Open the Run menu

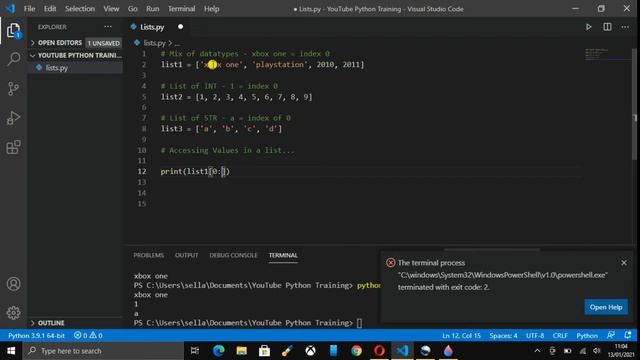(153, 9)
